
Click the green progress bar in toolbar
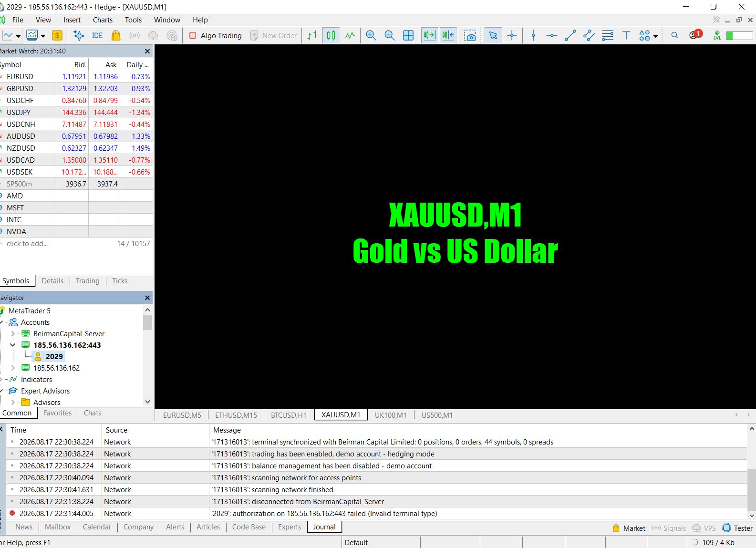click(739, 35)
